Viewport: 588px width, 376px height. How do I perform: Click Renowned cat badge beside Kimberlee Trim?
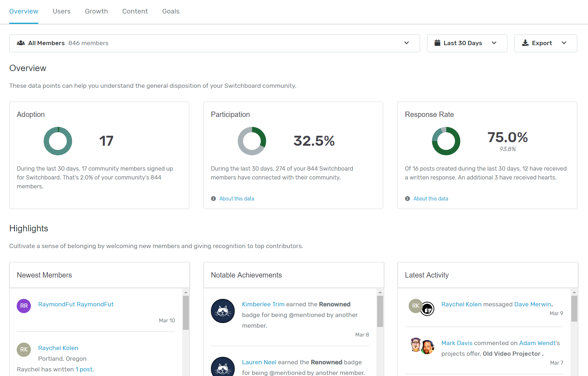coord(223,311)
